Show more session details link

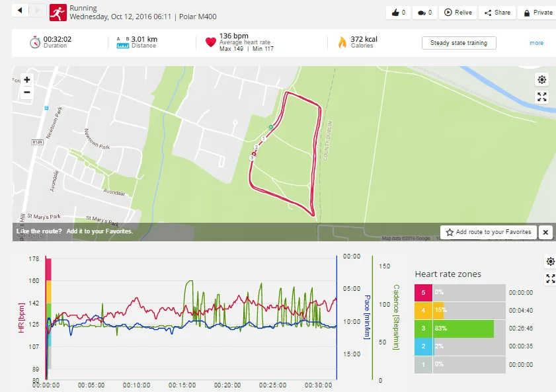tap(536, 43)
